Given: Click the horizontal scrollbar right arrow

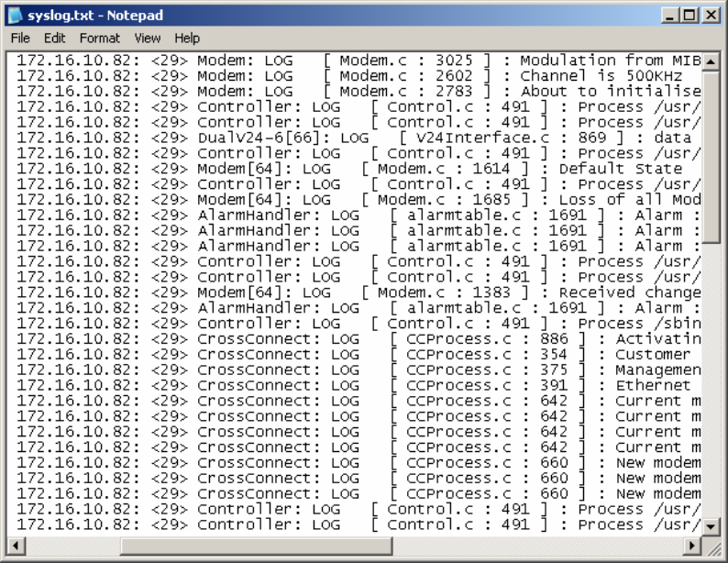Looking at the screenshot, I should [693, 546].
